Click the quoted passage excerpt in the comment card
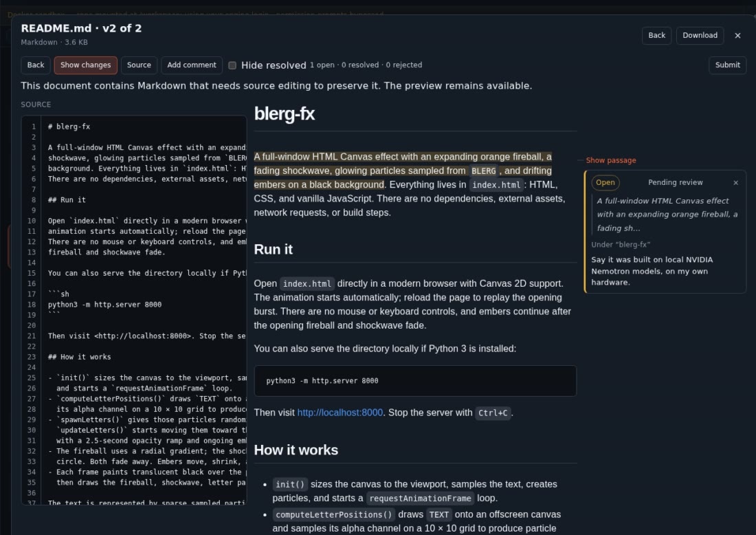Screen dimensions: 756x535 pyautogui.click(x=667, y=214)
